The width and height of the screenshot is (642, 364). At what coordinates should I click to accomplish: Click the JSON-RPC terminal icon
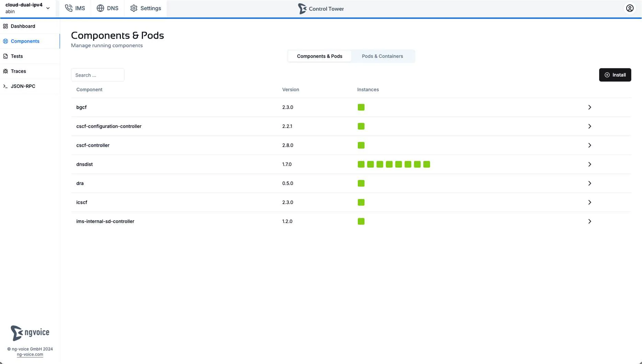(5, 86)
